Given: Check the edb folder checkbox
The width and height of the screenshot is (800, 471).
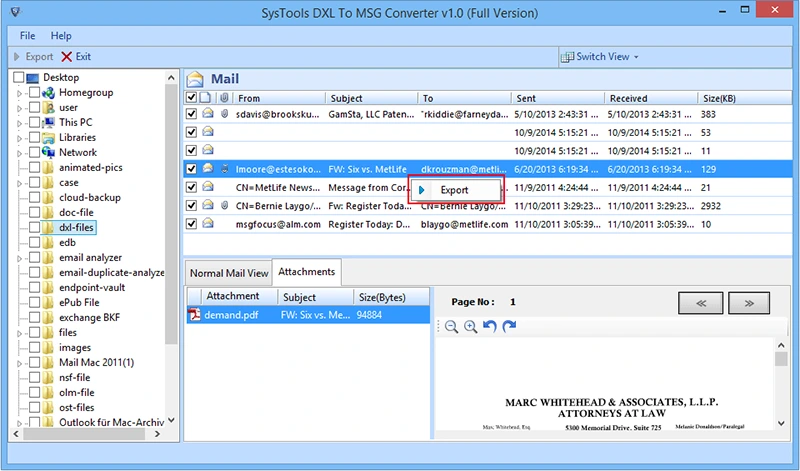Looking at the screenshot, I should click(34, 242).
